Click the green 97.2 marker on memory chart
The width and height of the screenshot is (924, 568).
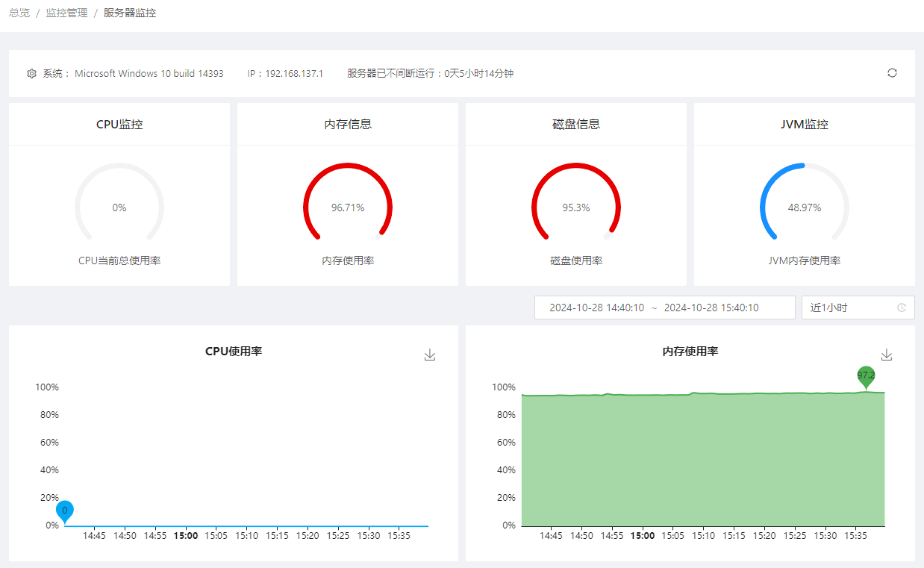click(866, 377)
